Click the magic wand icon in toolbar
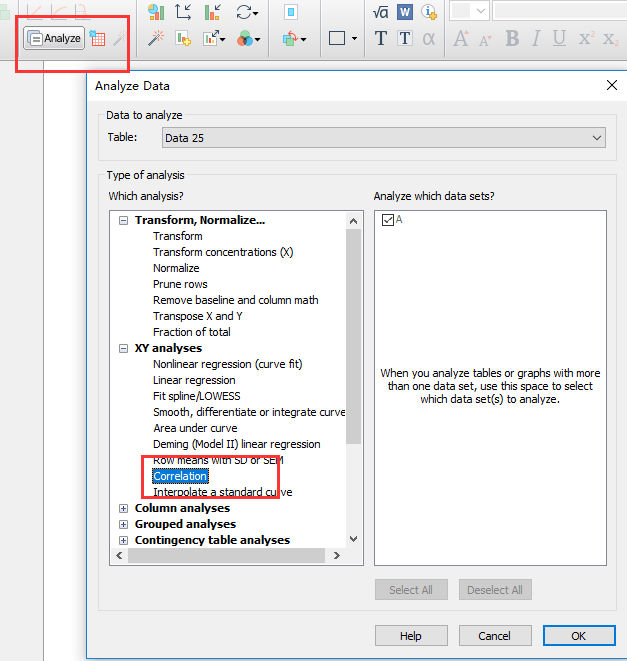Image resolution: width=627 pixels, height=661 pixels. point(156,38)
